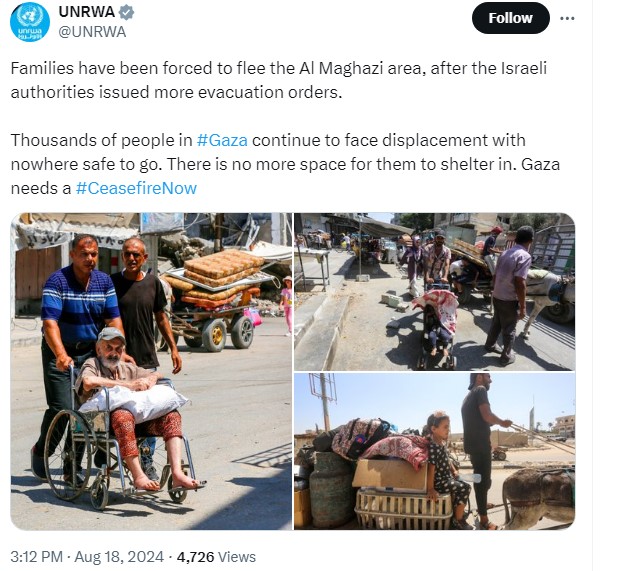Click the Aug 18, 2024 date

pos(119,557)
